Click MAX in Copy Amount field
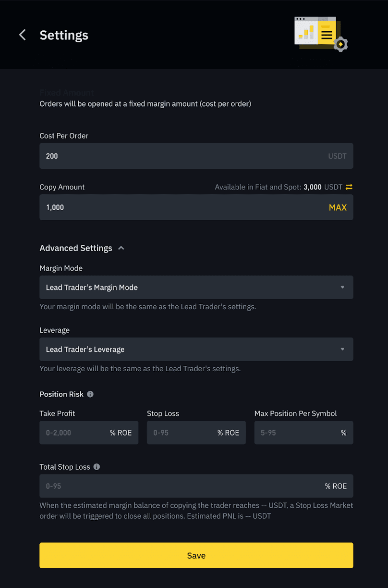This screenshot has height=588, width=388. pos(338,208)
